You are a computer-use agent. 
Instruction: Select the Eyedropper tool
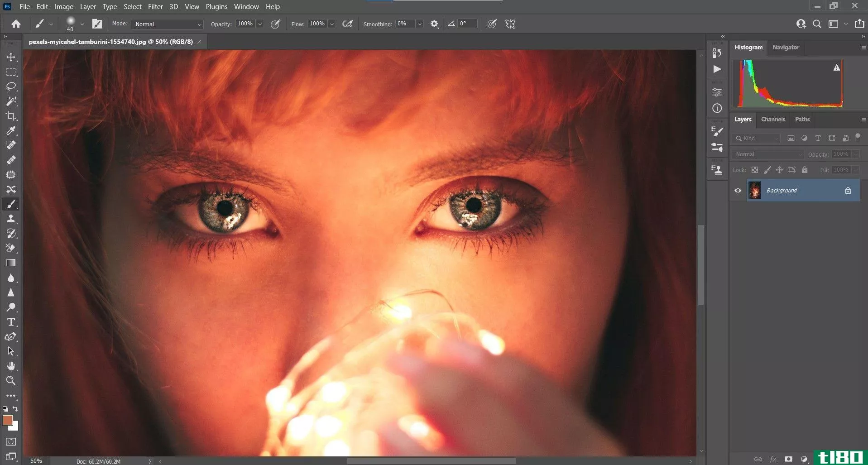11,131
